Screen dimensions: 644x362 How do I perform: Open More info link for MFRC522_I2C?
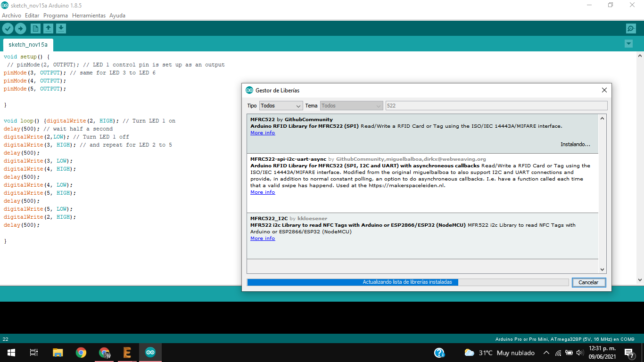(x=263, y=239)
